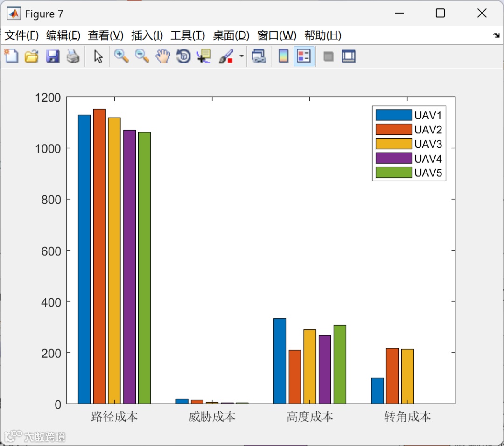This screenshot has width=504, height=446.
Task: Click the tallest UAV2 bar in 路径成本
Action: pyautogui.click(x=99, y=256)
